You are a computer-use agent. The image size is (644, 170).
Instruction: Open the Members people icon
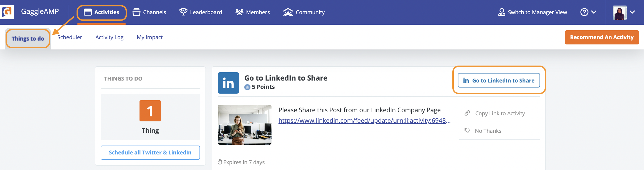(239, 12)
